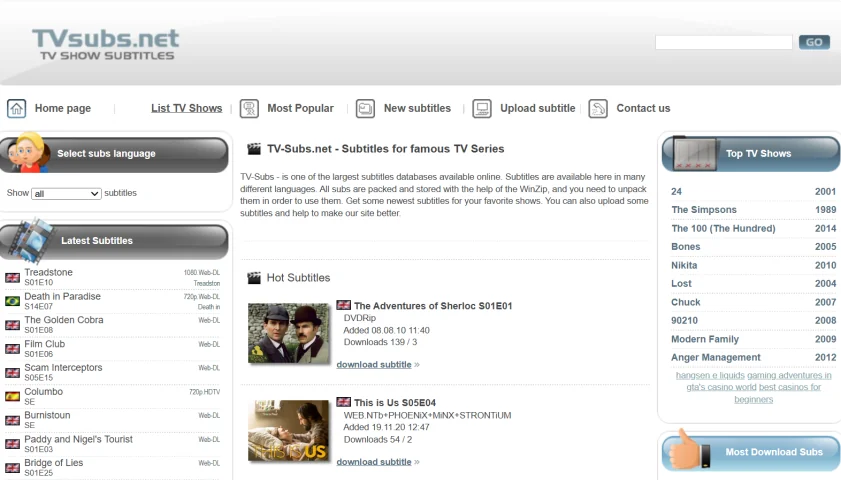Click the Most Download Subs header
The width and height of the screenshot is (841, 480).
point(751,453)
